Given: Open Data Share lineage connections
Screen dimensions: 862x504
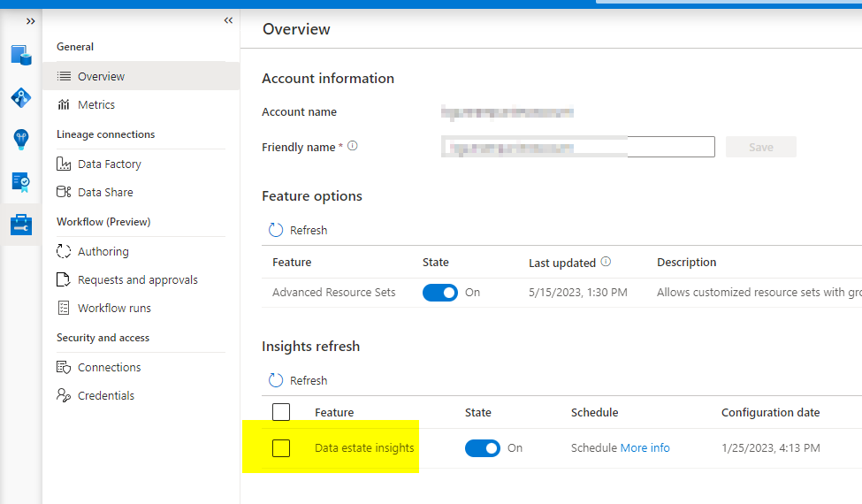Looking at the screenshot, I should (105, 193).
